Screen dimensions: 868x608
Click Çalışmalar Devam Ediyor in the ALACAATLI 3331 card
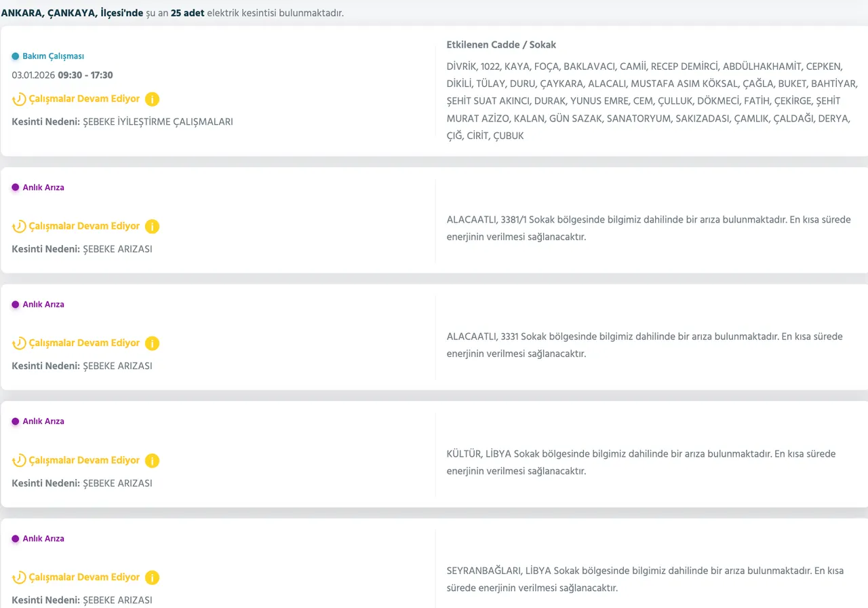(84, 343)
